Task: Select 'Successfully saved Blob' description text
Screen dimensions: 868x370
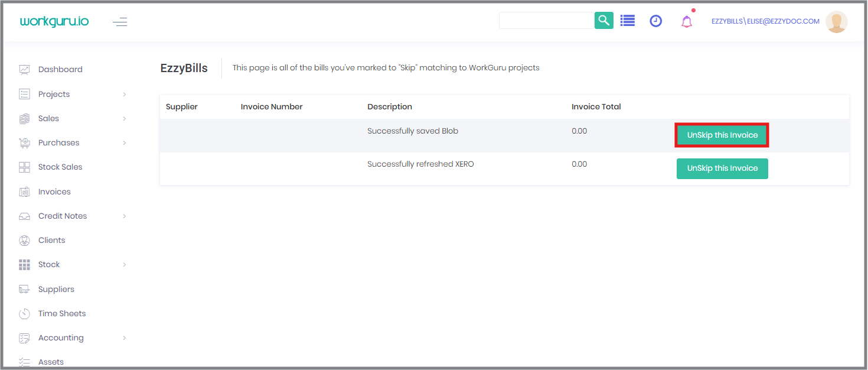Action: (x=413, y=131)
